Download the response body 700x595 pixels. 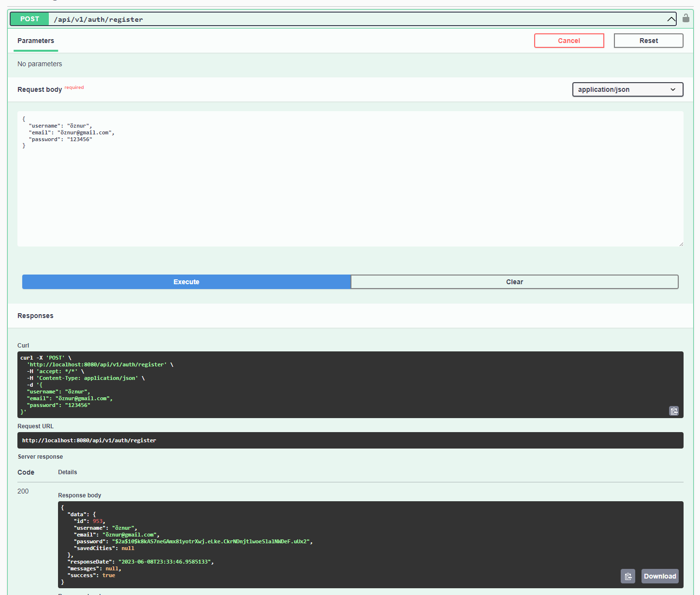659,576
